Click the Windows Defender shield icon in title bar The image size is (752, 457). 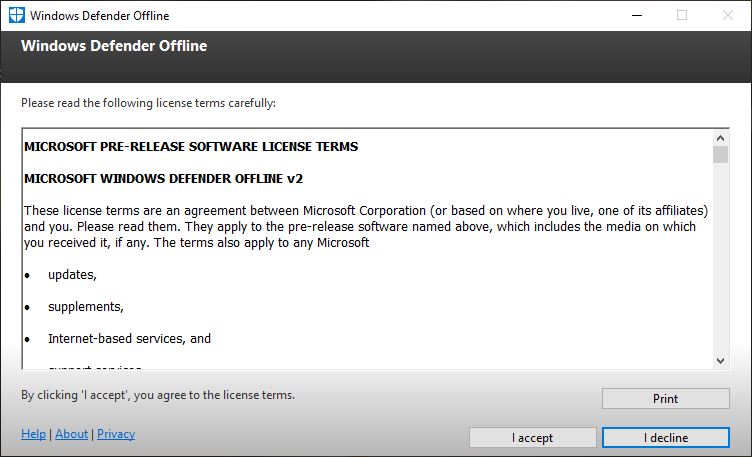coord(16,15)
